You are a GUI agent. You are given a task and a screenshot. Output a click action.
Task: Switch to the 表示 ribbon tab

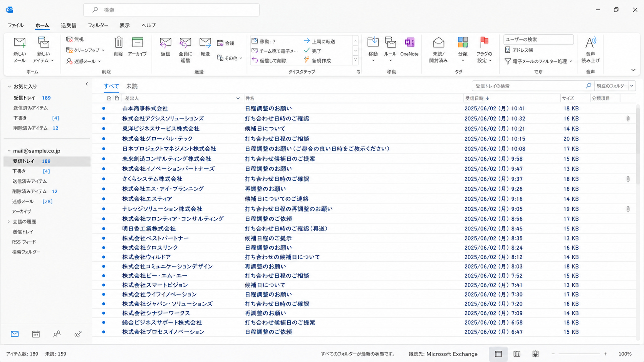pos(124,25)
